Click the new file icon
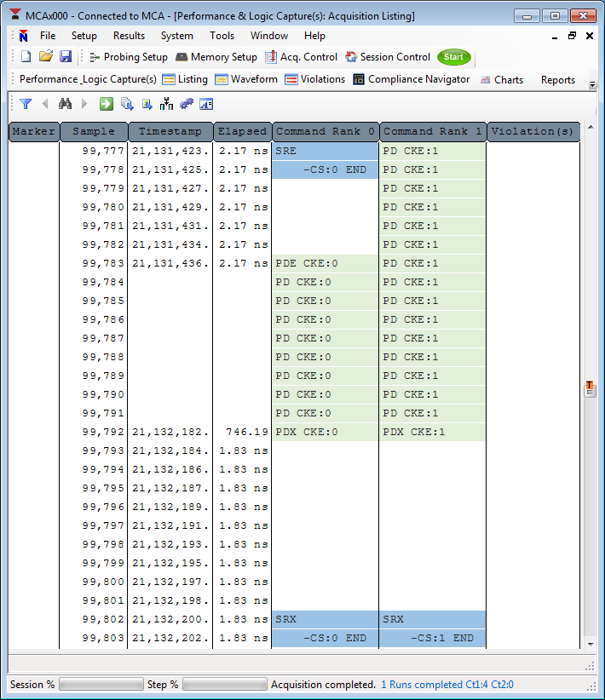The width and height of the screenshot is (605, 700). (x=26, y=57)
